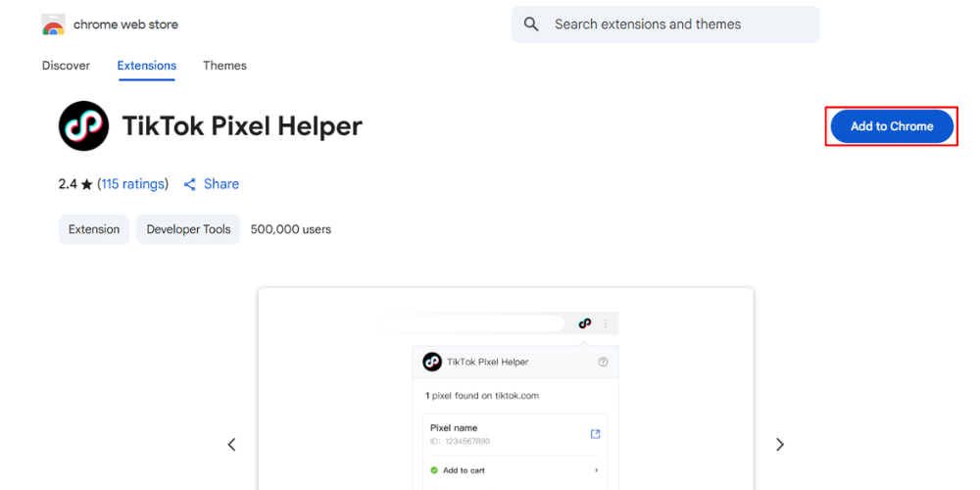This screenshot has height=490, width=980.
Task: Click the 2.4 rating value
Action: [x=68, y=184]
